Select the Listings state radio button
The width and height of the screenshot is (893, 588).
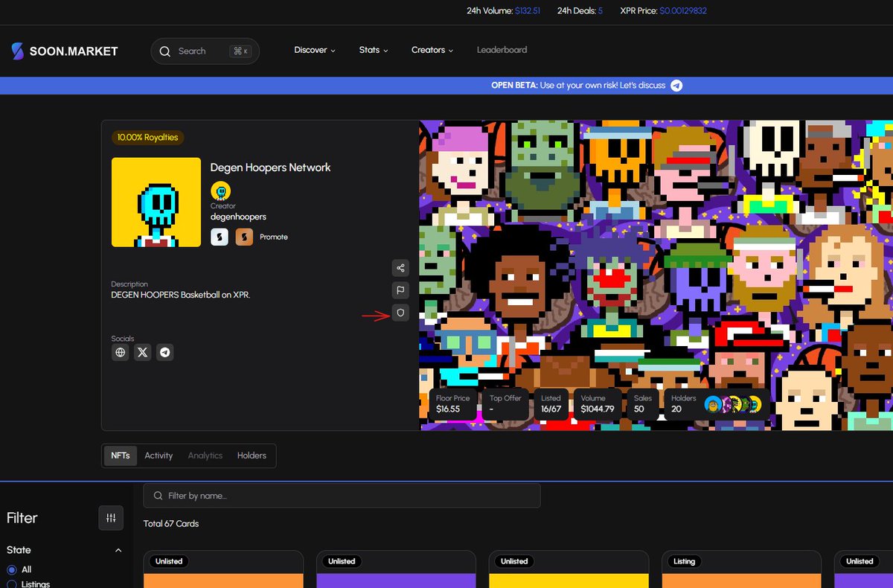[11, 584]
